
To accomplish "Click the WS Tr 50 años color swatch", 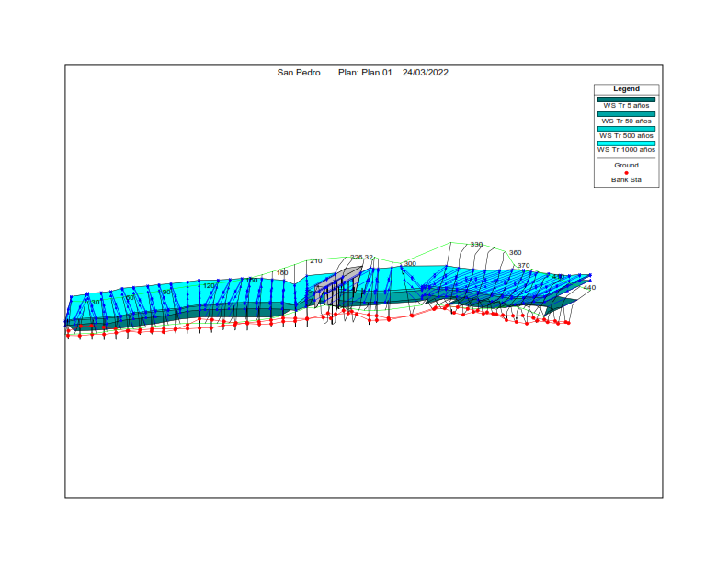I will pyautogui.click(x=626, y=114).
